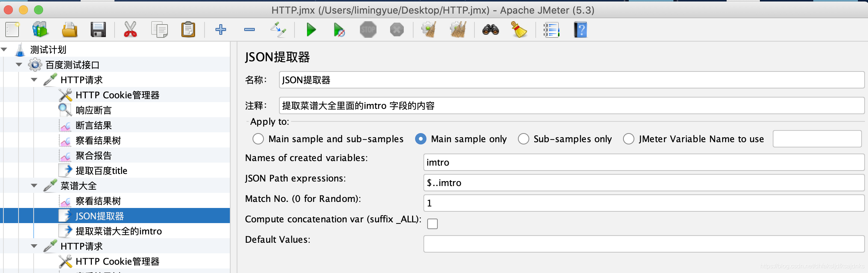Select 聚合报告 listener
Screen dimensions: 868x273
94,155
